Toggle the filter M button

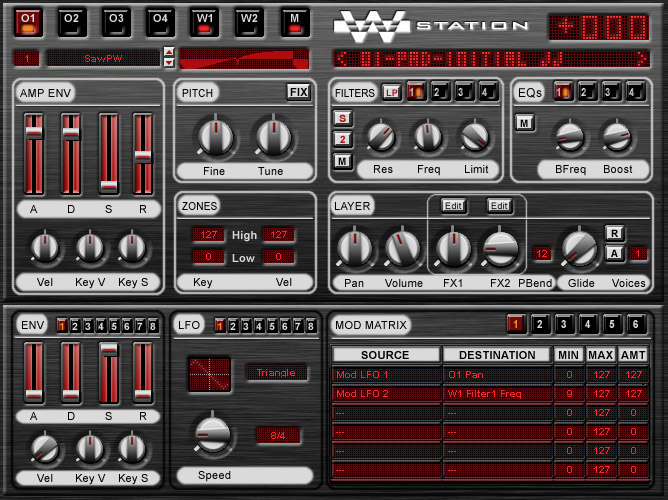[x=343, y=161]
